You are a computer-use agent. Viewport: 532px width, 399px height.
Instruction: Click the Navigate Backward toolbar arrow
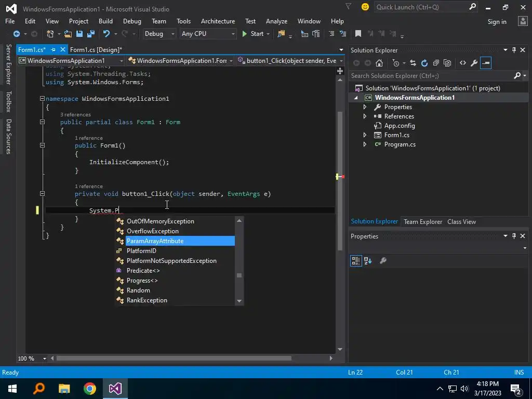(16, 34)
